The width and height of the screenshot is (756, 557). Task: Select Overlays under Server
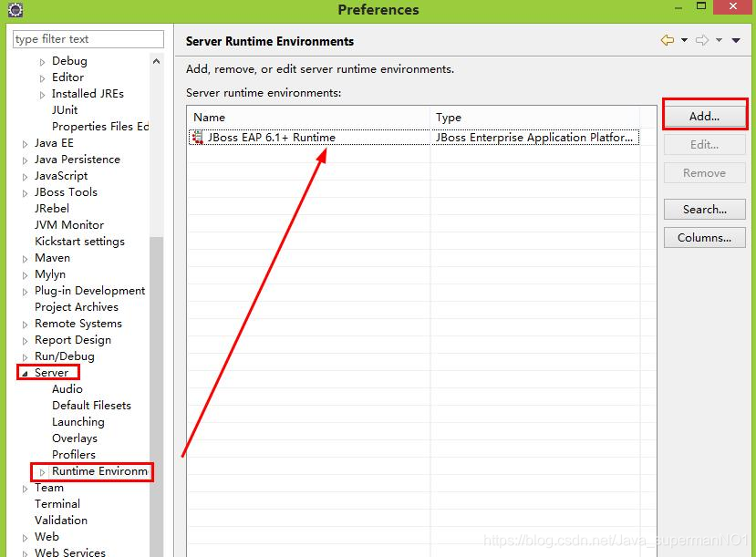pyautogui.click(x=75, y=438)
